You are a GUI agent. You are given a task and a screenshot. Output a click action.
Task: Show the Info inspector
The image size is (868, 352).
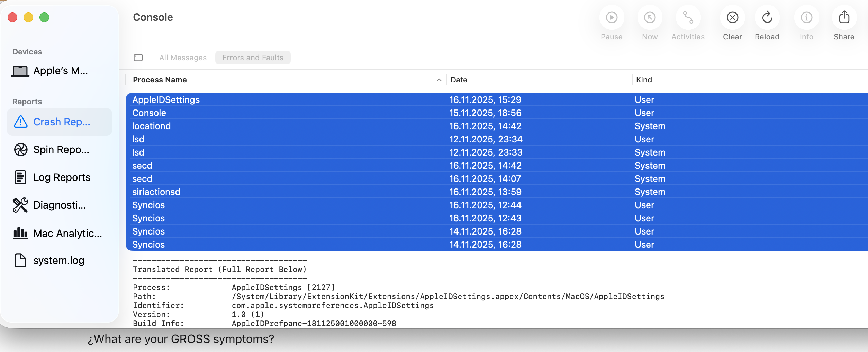click(x=806, y=18)
